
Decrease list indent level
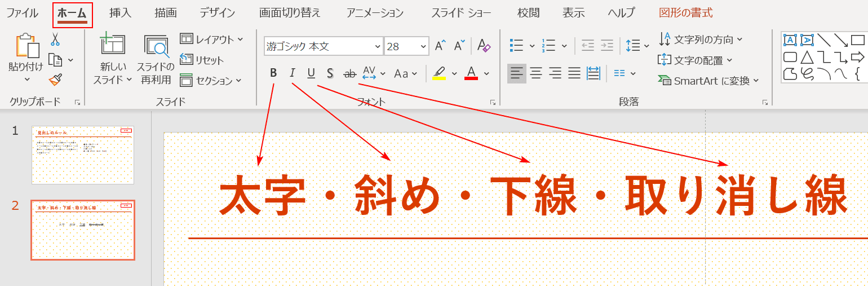(x=588, y=46)
